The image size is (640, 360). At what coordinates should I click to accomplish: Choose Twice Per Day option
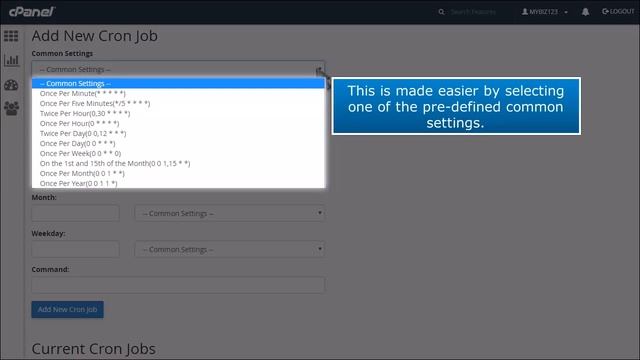point(178,133)
